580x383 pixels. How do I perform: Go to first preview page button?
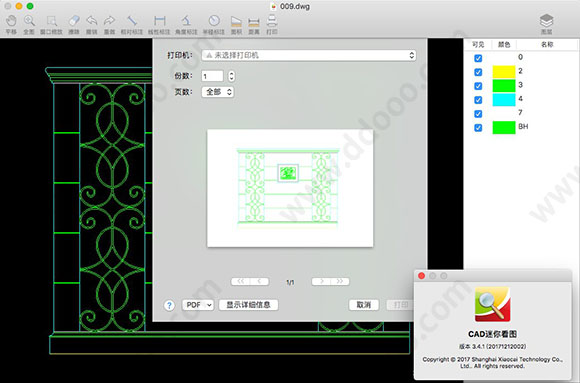(x=241, y=282)
